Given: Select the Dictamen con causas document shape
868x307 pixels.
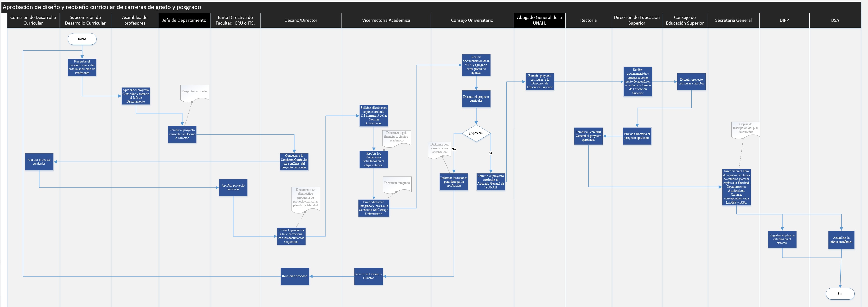Looking at the screenshot, I should point(439,149).
